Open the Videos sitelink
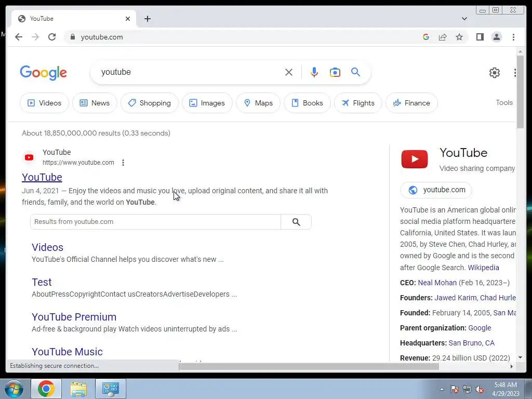Viewport: 532px width, 399px height. tap(47, 247)
